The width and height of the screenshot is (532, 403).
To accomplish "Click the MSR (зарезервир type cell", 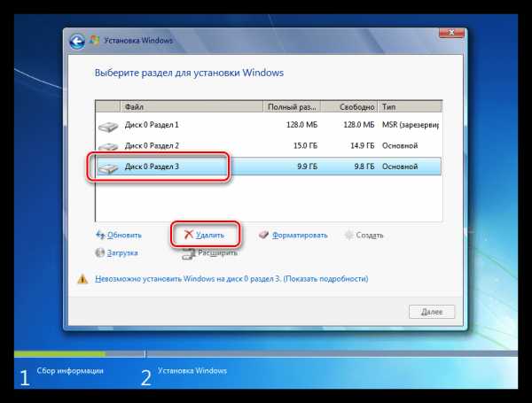I will pos(411,125).
